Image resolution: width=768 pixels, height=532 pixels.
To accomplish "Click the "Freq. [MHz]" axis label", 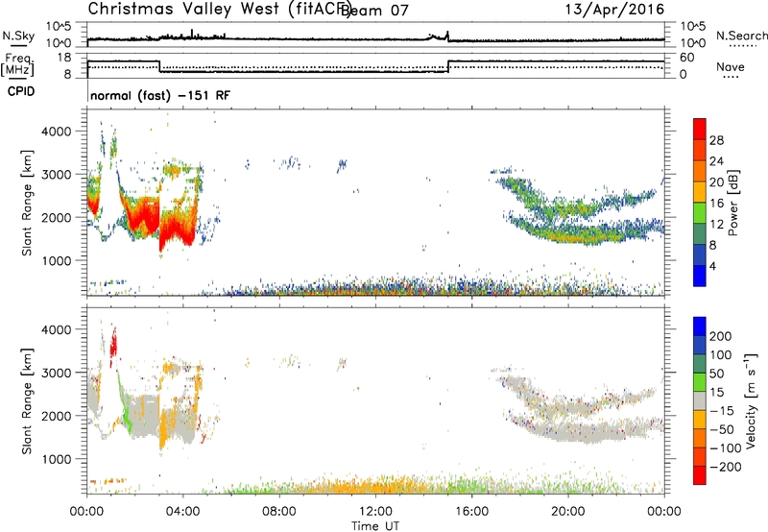I will [x=17, y=64].
